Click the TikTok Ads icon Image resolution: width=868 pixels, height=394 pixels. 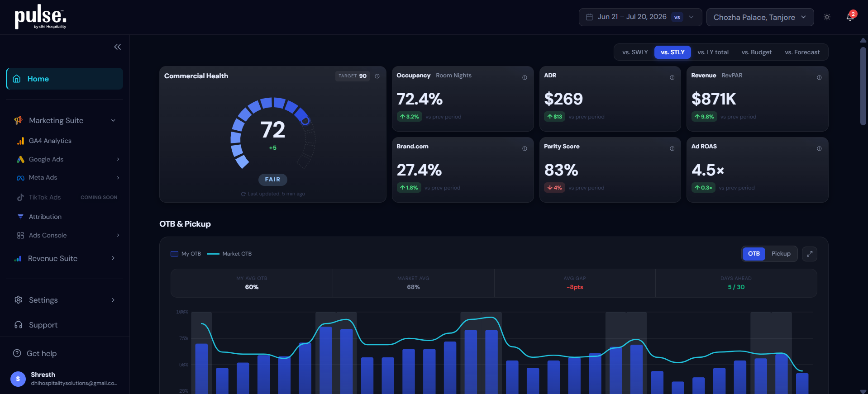pos(20,197)
